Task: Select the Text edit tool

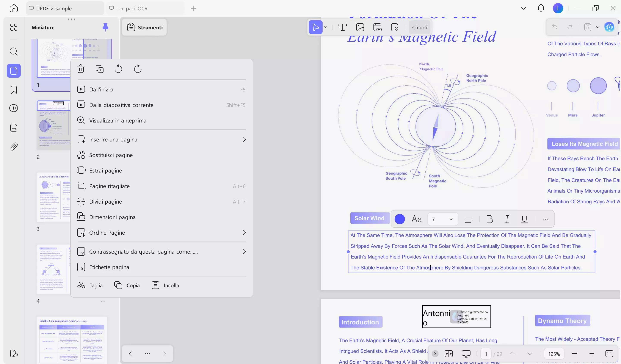Action: click(343, 27)
